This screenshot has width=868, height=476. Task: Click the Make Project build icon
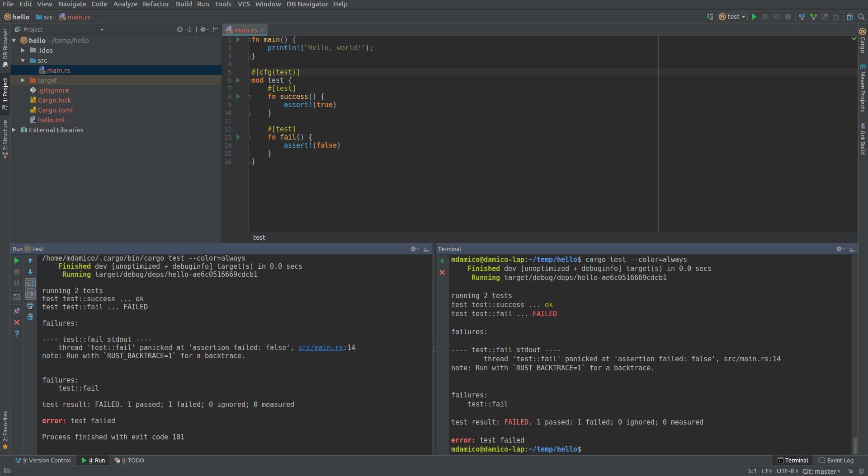[x=710, y=17]
